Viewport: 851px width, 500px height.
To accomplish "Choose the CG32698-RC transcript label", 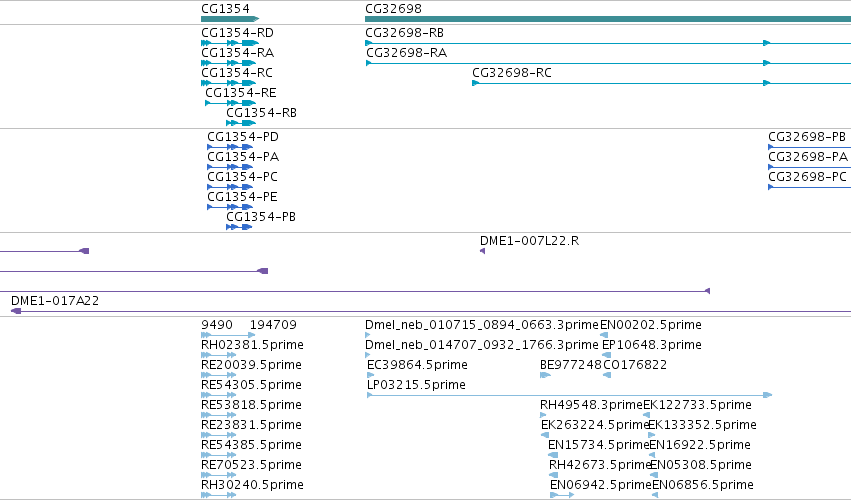I will tap(512, 73).
